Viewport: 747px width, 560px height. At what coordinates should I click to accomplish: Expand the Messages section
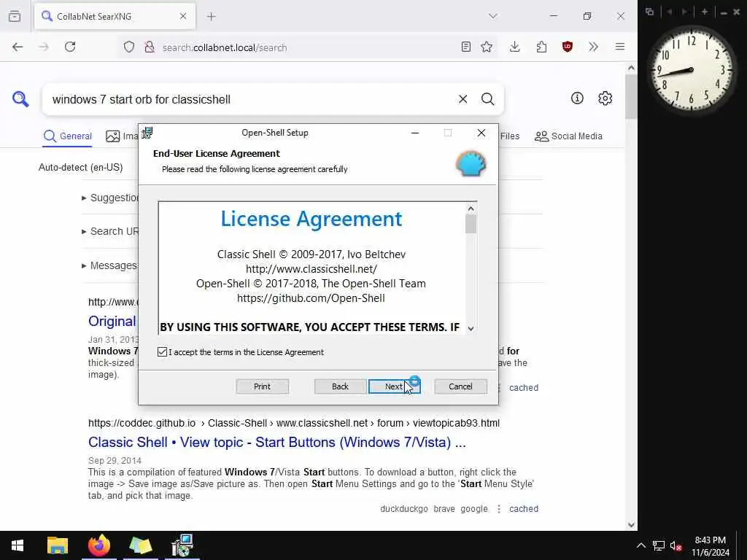tap(109, 265)
